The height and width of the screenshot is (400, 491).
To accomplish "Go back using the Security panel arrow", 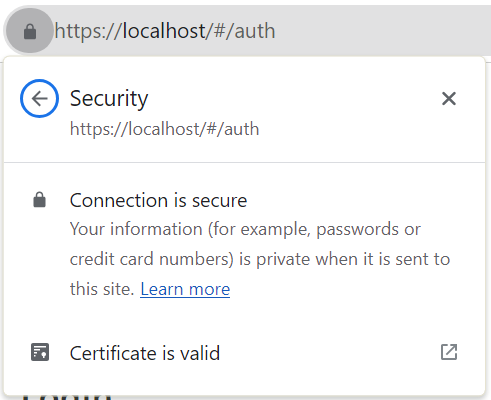I will tap(40, 99).
